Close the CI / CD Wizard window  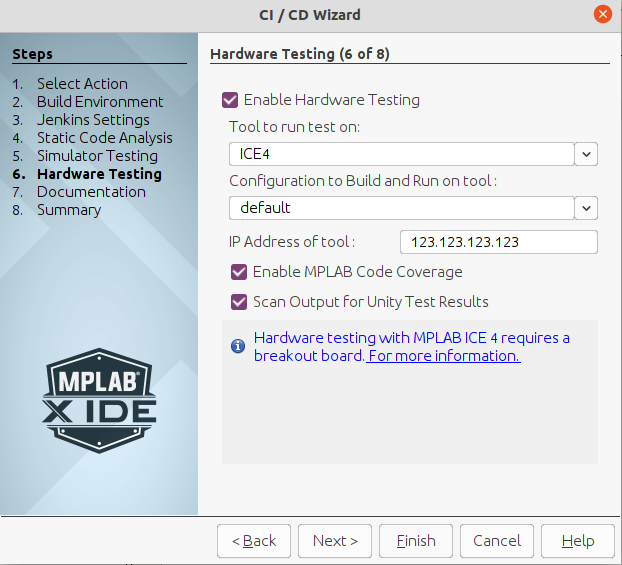[x=602, y=14]
